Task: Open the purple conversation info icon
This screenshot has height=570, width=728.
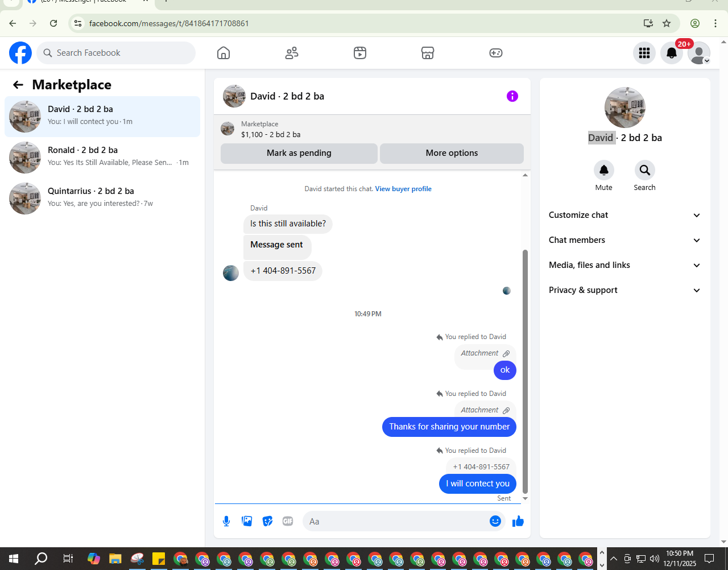Action: [512, 96]
